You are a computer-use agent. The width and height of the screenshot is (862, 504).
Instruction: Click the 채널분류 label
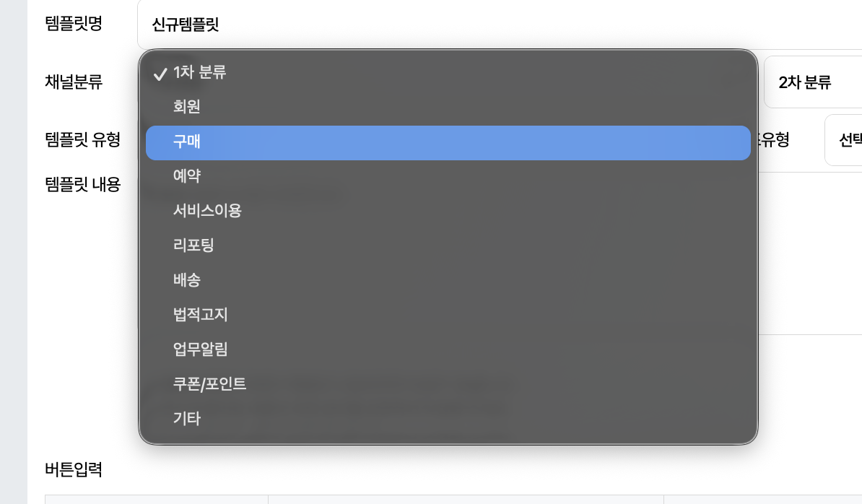point(74,82)
